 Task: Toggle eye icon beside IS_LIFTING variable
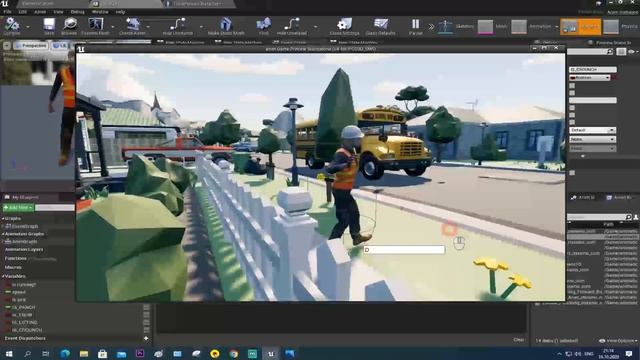(146, 322)
